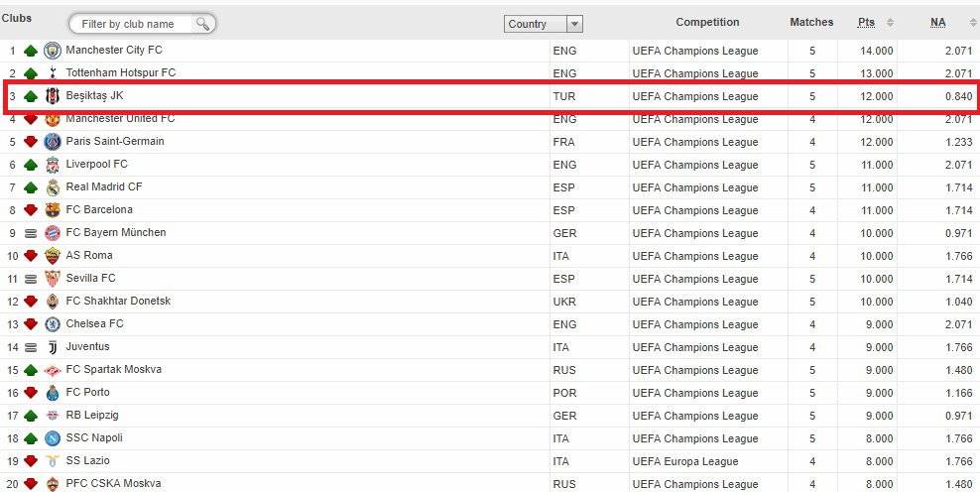
Task: Open the FC Shakhtar Donetsk link
Action: (x=118, y=301)
